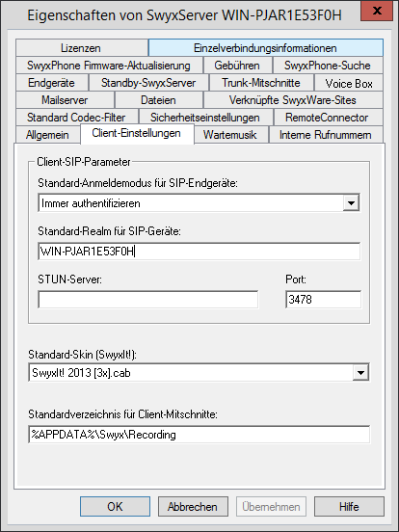Confirm with the OK button
Screen dimensions: 399x532
pyautogui.click(x=115, y=507)
